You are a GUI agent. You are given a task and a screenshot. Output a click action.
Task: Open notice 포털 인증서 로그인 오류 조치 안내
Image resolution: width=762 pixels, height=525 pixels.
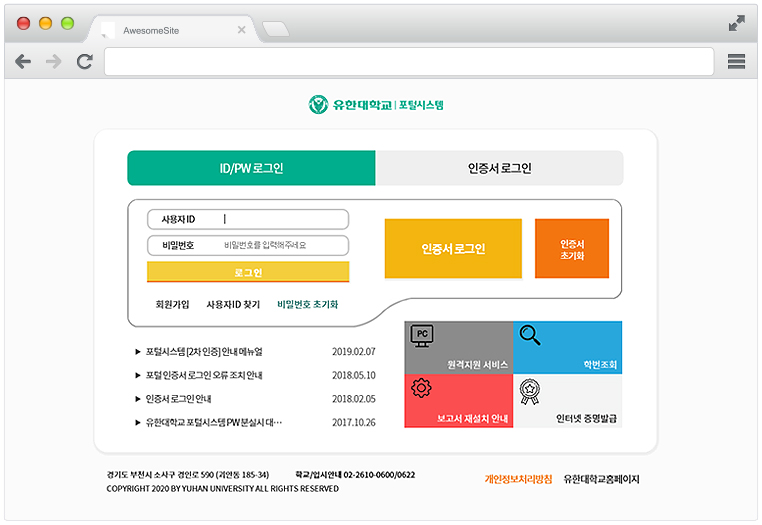pyautogui.click(x=204, y=375)
